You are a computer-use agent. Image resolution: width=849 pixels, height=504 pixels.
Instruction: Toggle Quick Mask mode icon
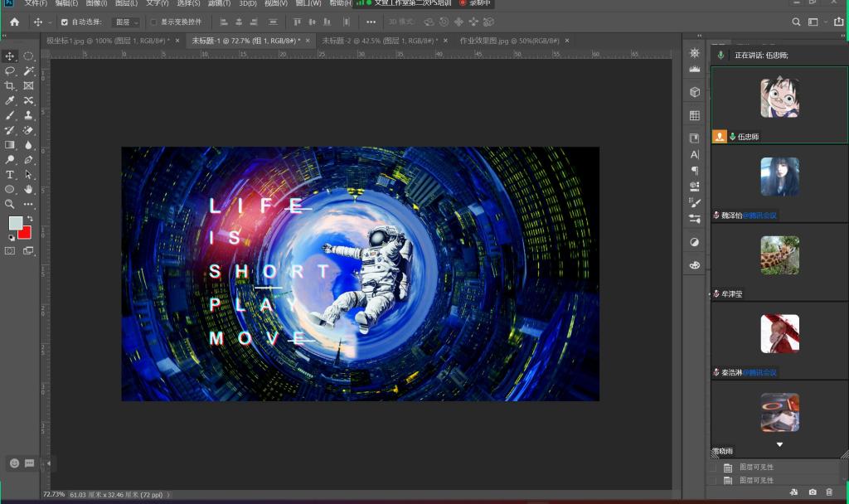(x=10, y=250)
